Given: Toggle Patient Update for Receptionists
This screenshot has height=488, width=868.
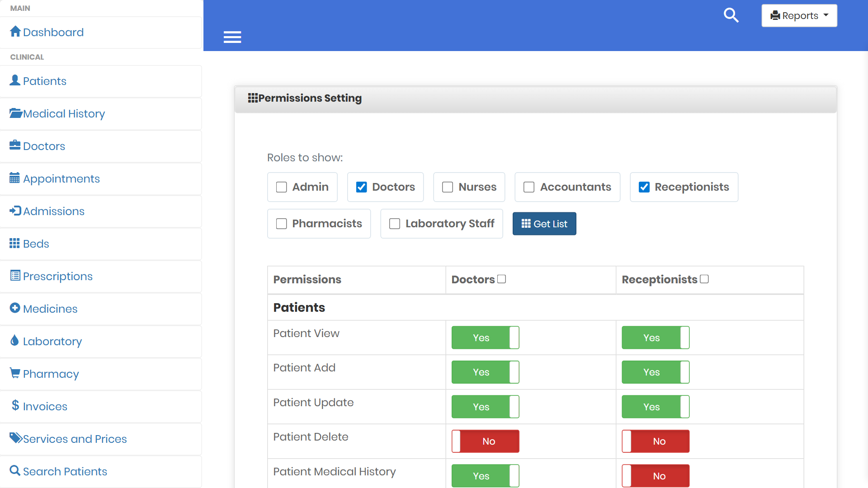Looking at the screenshot, I should coord(656,407).
